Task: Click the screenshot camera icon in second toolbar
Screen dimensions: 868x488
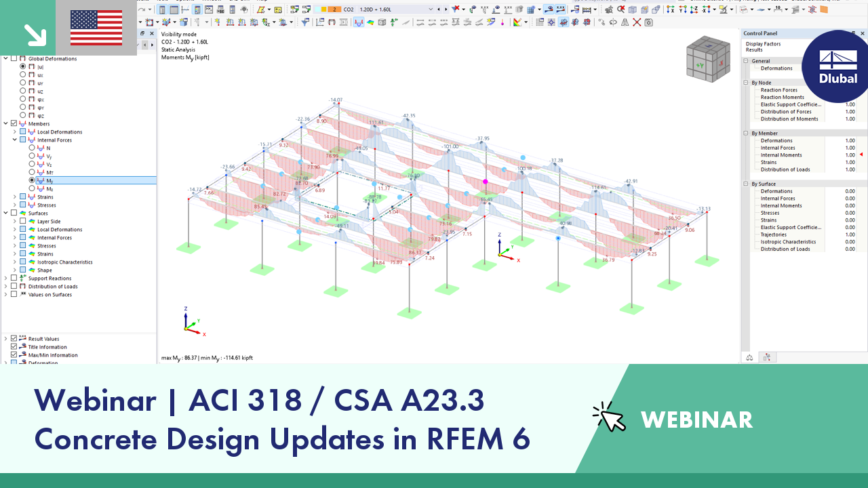Action: (648, 22)
